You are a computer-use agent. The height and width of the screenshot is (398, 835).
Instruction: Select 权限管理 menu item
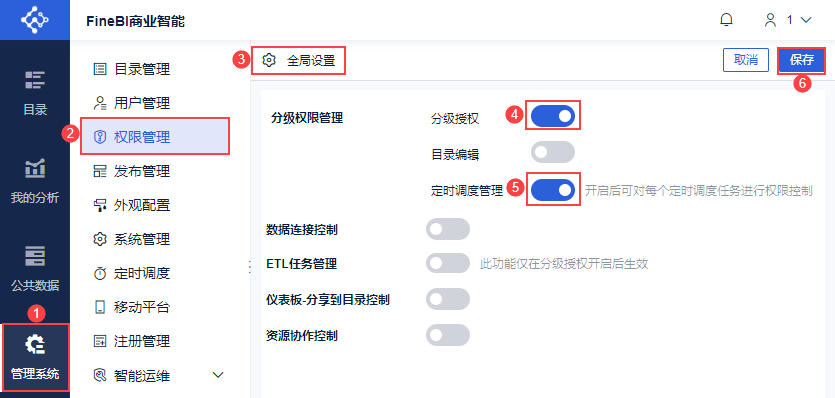tap(155, 137)
